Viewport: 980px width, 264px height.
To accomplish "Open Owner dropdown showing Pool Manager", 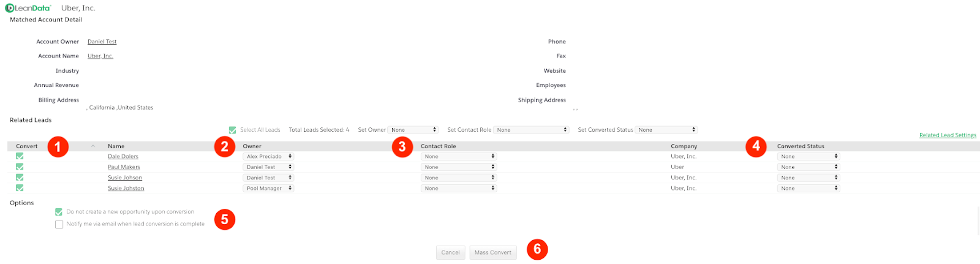I will click(268, 188).
